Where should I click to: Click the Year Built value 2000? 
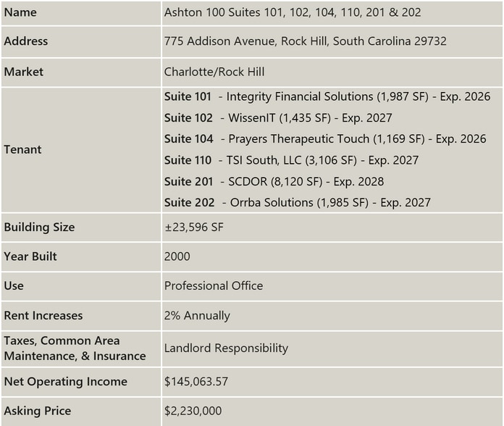click(177, 256)
